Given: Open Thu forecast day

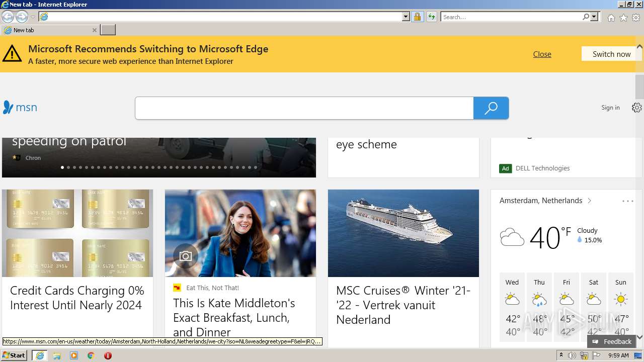Looking at the screenshot, I should [x=539, y=308].
